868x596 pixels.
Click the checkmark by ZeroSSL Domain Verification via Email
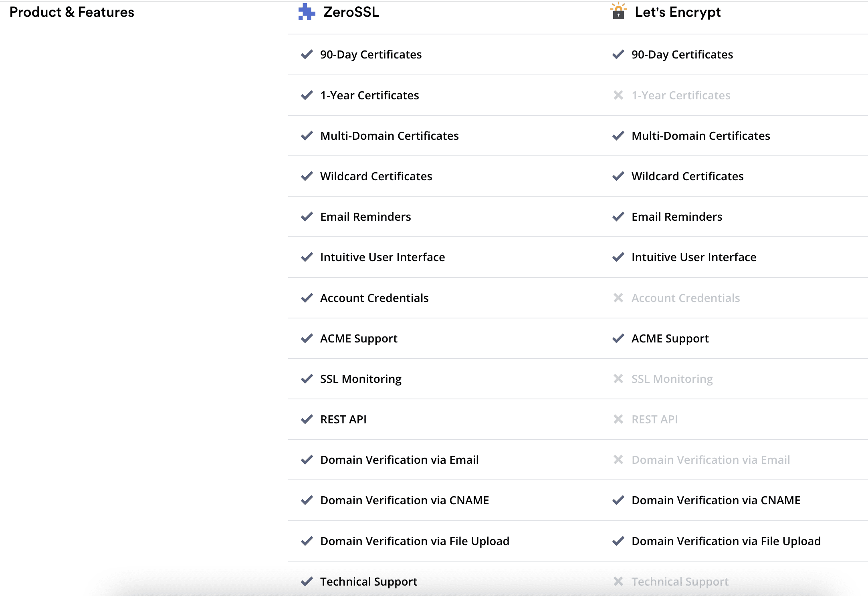(x=307, y=460)
